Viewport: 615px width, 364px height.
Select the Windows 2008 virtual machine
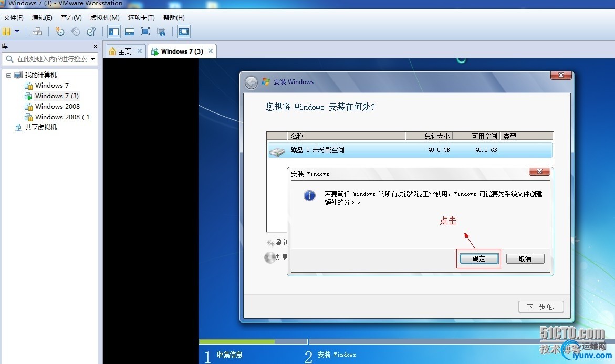click(57, 107)
